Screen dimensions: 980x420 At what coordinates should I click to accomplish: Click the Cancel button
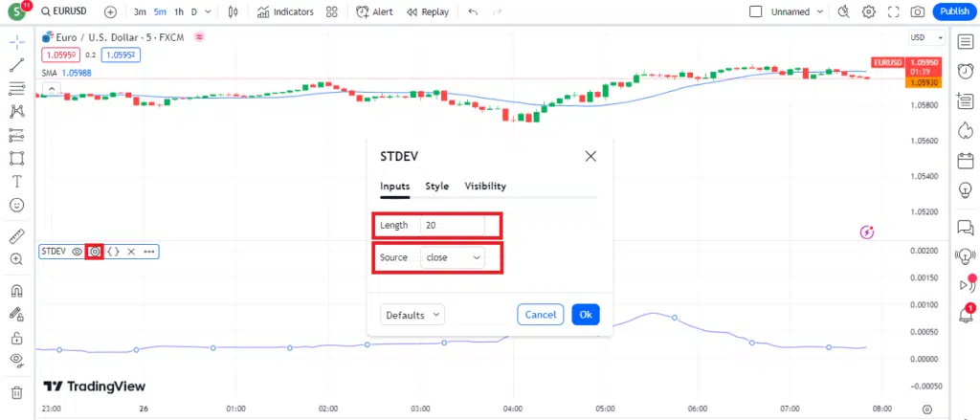coord(541,315)
